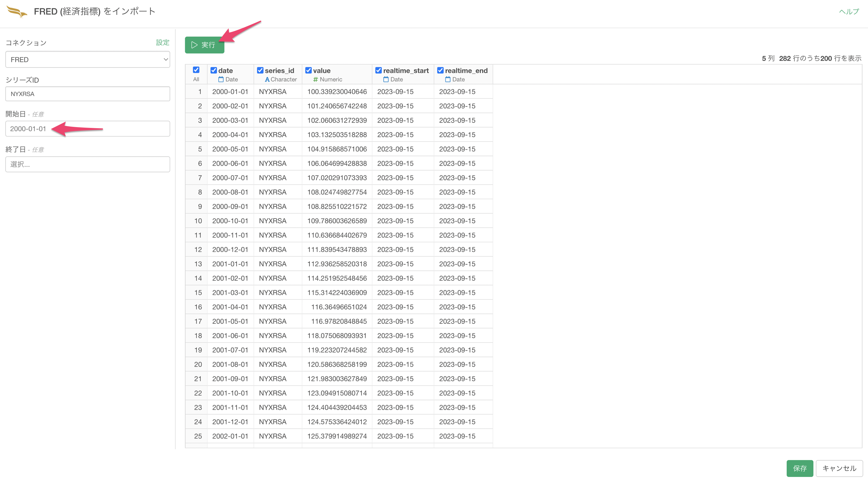Click date cell 2000-02-01

pyautogui.click(x=230, y=106)
